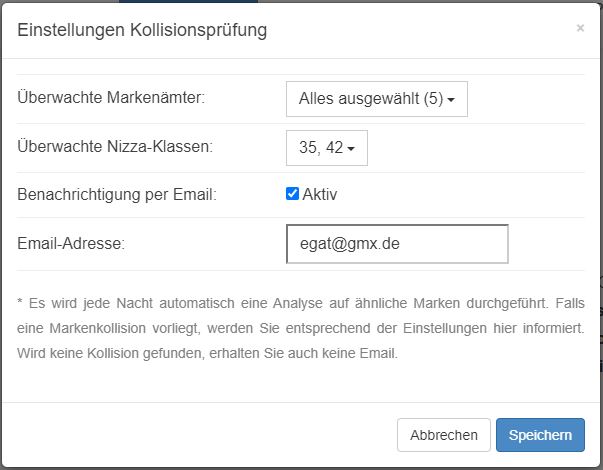603x470 pixels.
Task: Click the caret arrow beside Alles ausgewählt (5)
Action: (x=451, y=100)
